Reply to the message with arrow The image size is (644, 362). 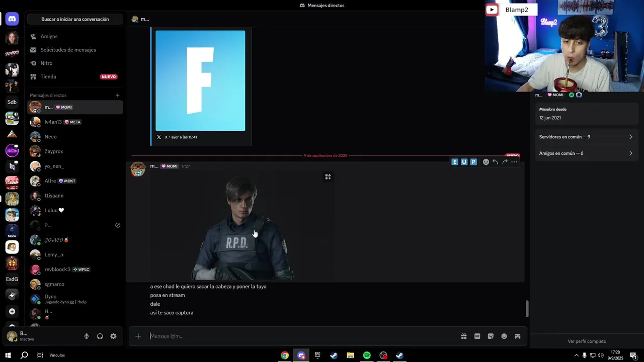point(495,162)
